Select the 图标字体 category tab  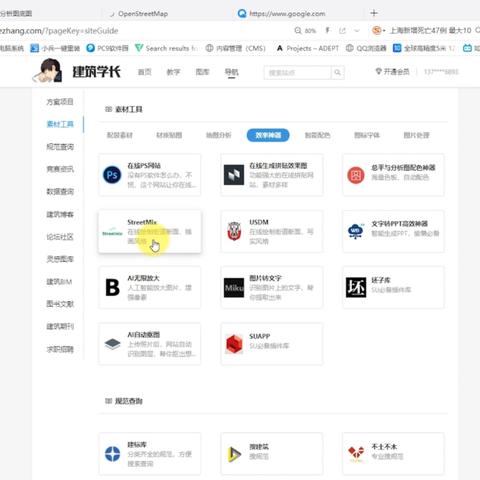coord(367,135)
